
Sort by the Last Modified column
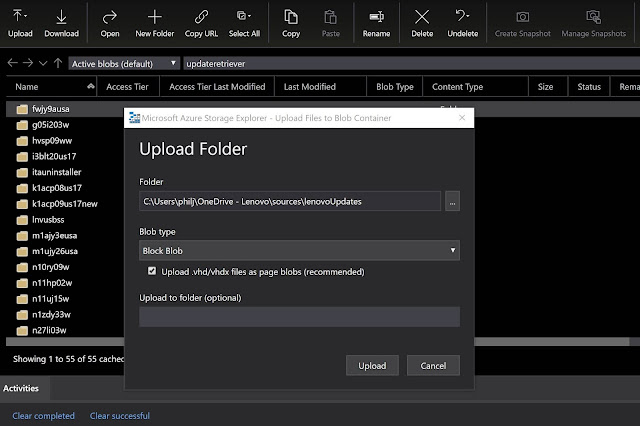pos(320,87)
